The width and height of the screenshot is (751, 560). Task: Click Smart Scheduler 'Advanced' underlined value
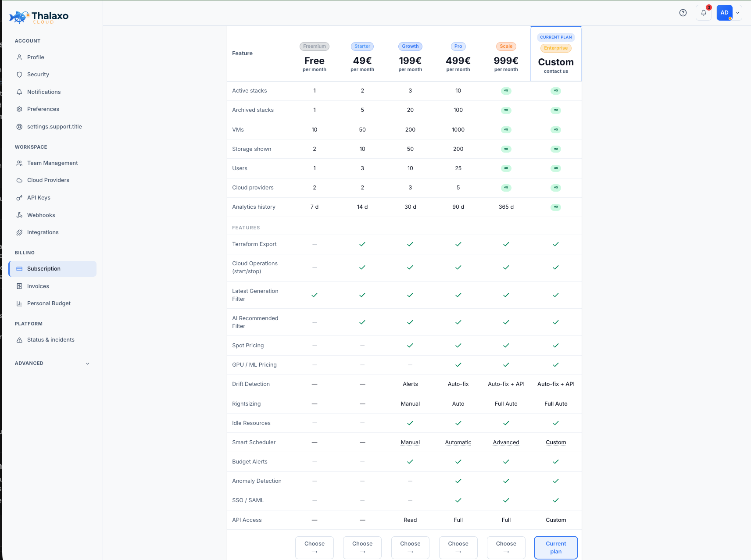506,442
